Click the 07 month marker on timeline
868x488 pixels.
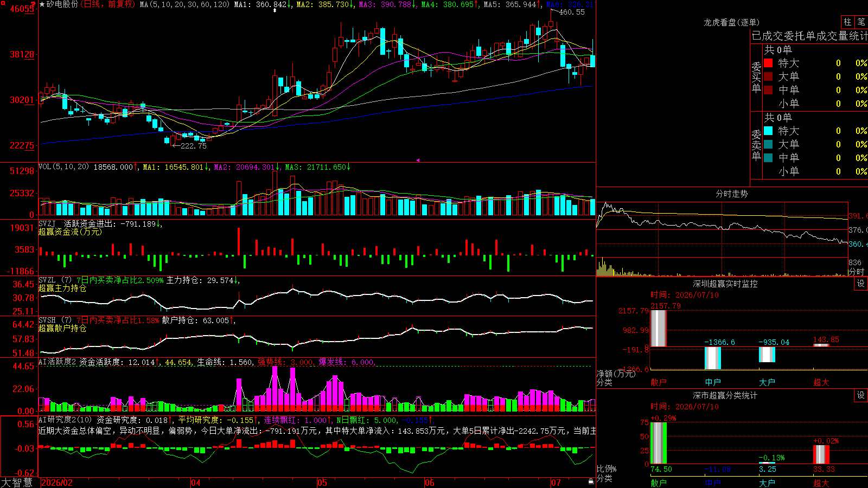point(556,483)
